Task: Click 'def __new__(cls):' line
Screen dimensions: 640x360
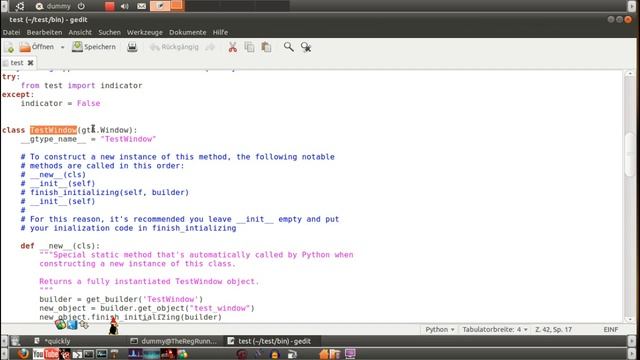Action: point(60,246)
